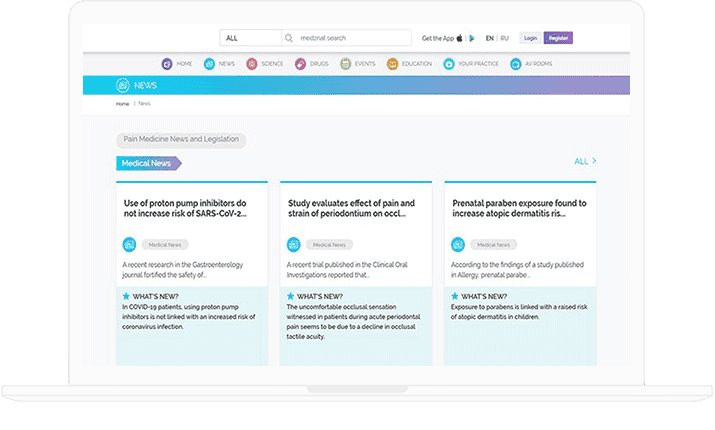Image resolution: width=715 pixels, height=430 pixels.
Task: Click Medical News tag on periodontium card
Action: coord(329,245)
